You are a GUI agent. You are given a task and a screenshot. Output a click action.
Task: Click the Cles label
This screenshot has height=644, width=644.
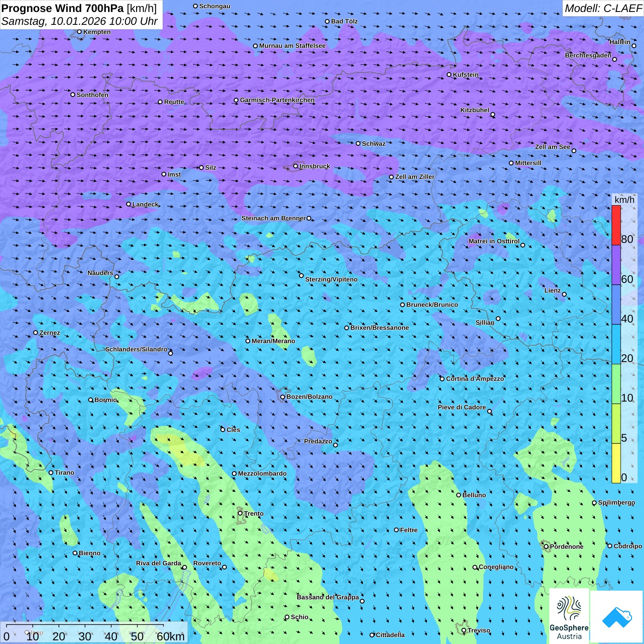pos(233,430)
